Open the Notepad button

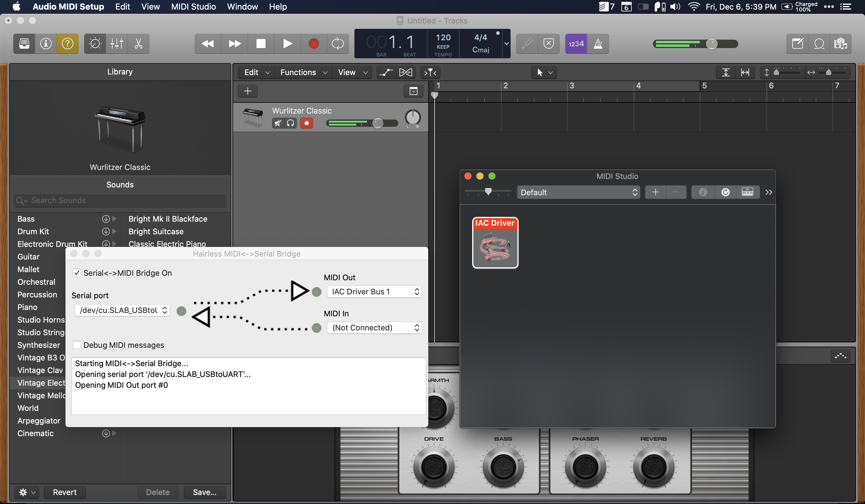(x=797, y=44)
